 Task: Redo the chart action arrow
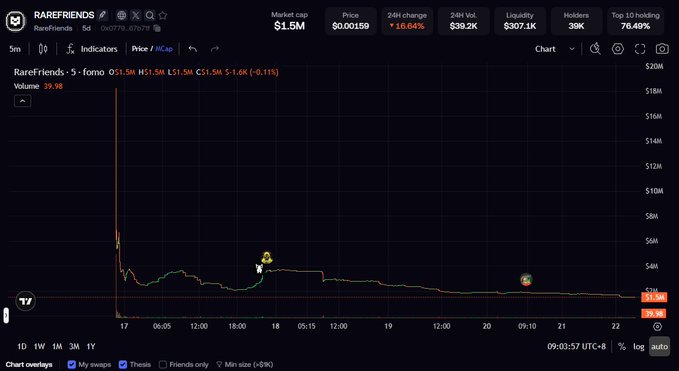point(215,49)
